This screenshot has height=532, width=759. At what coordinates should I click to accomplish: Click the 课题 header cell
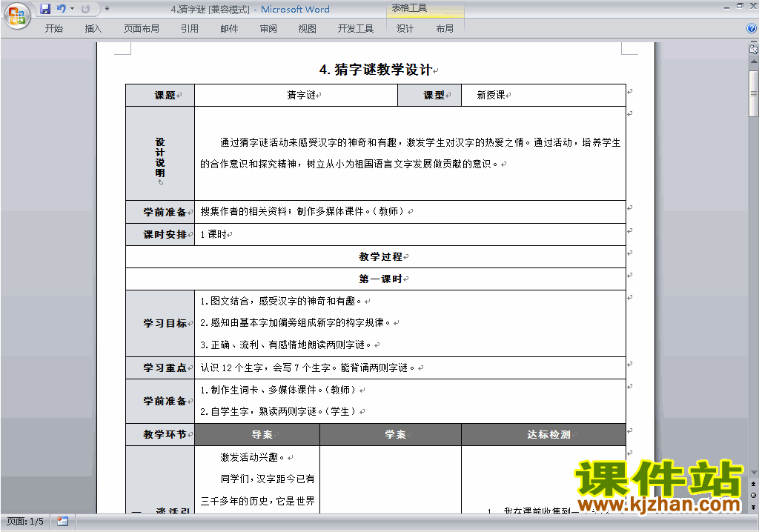click(160, 96)
